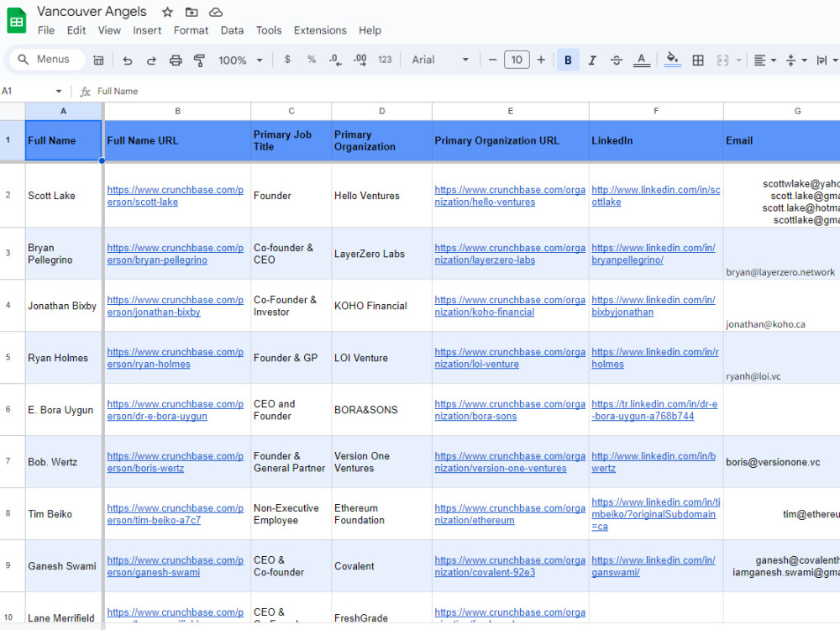
Task: Open Bryan Pellegrino's LinkedIn link
Action: coord(653,254)
